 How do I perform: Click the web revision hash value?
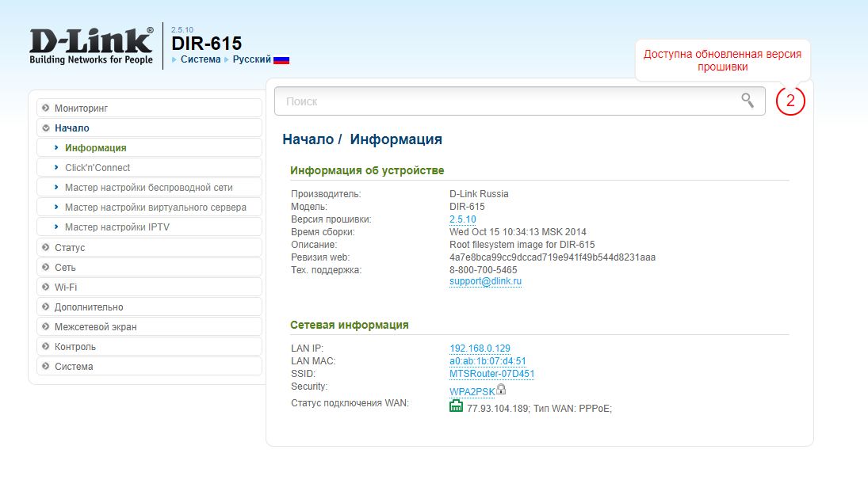tap(552, 257)
